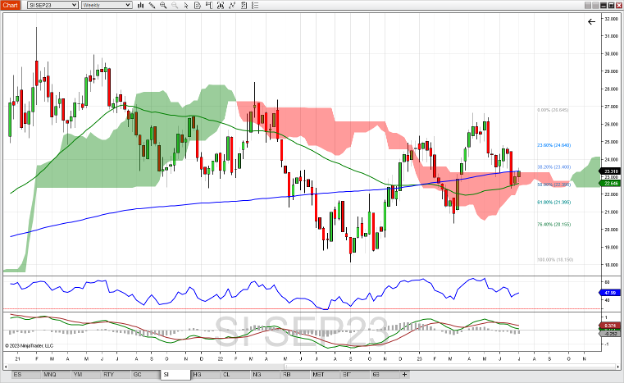
Task: Click the 100.00% Fibonacci level label
Action: coord(555,259)
